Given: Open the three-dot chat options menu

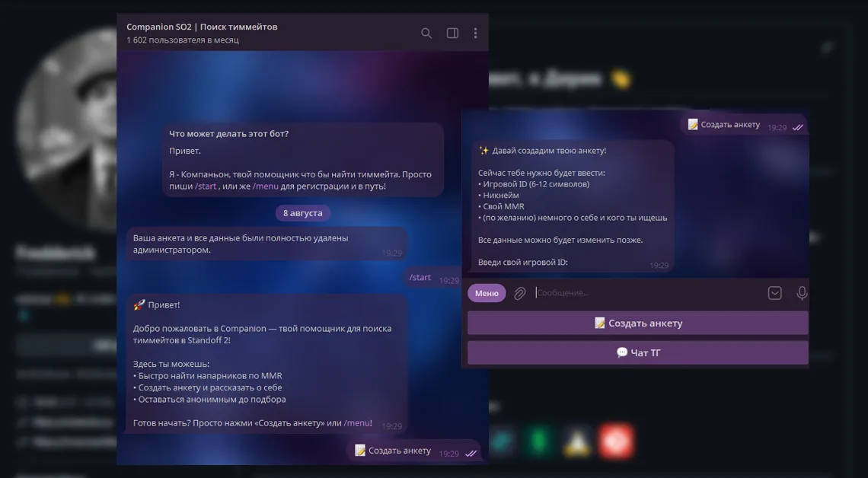Looking at the screenshot, I should pyautogui.click(x=475, y=33).
